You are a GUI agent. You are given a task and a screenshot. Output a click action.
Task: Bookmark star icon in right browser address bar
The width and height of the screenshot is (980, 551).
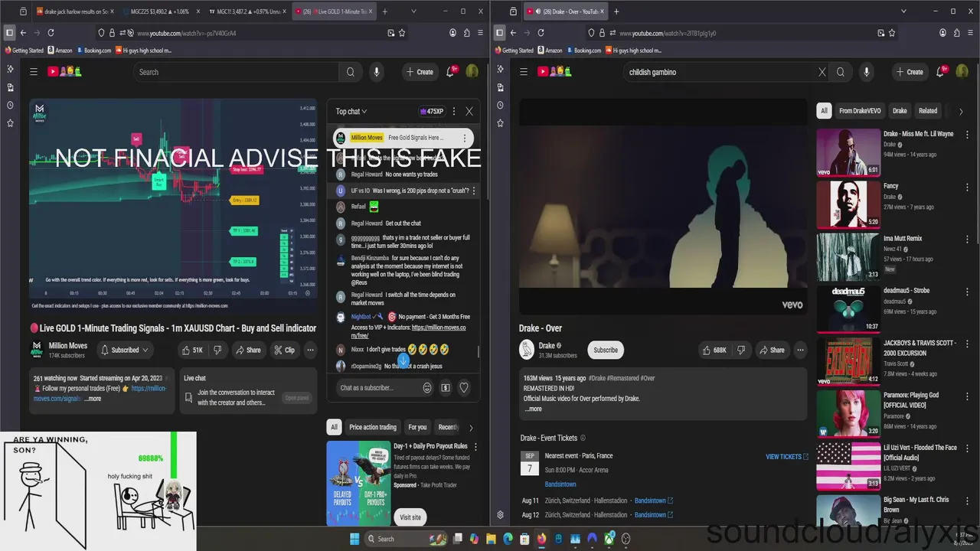coord(892,33)
